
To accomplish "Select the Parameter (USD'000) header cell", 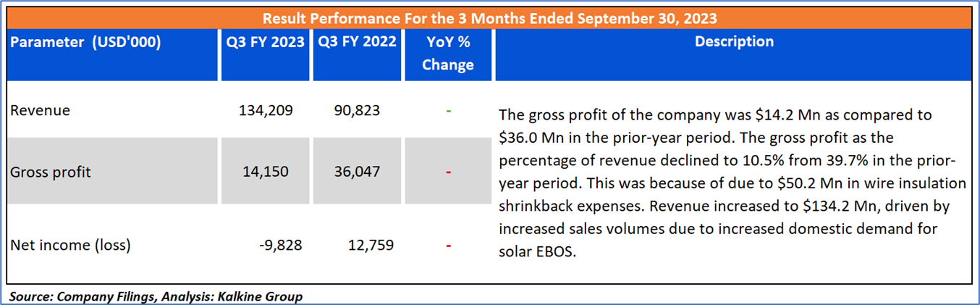I will pos(85,43).
